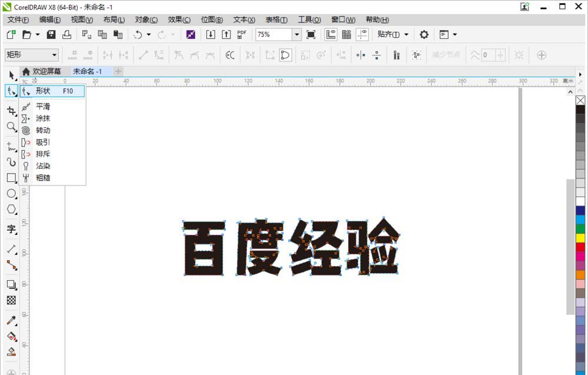Open options via the gear icon
Viewport: 588px width, 375px height.
tap(423, 34)
